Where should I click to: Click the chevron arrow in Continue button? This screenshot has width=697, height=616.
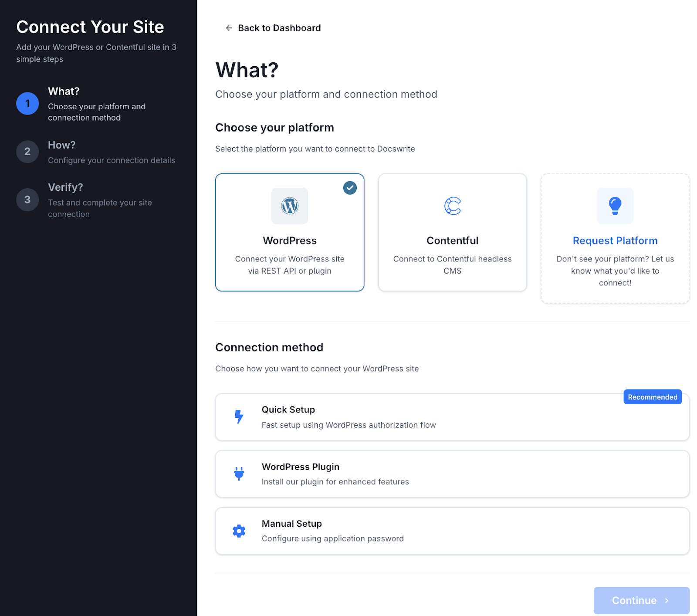click(667, 600)
